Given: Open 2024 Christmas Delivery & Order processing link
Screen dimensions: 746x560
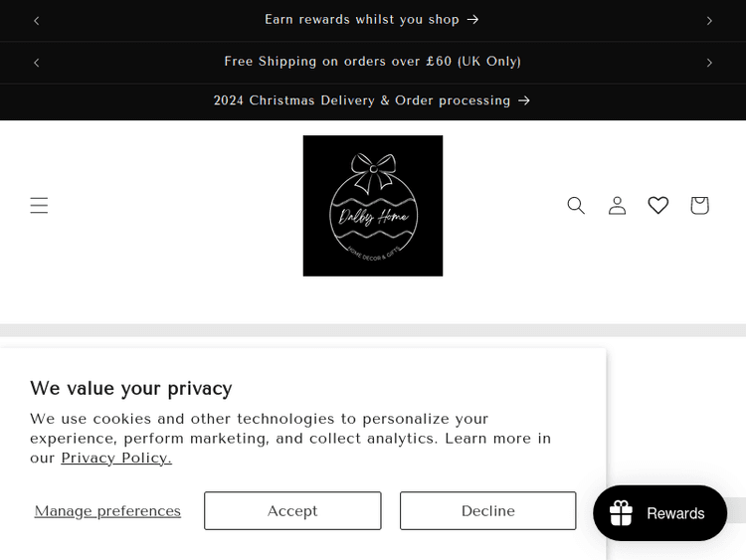Looking at the screenshot, I should pos(362,100).
